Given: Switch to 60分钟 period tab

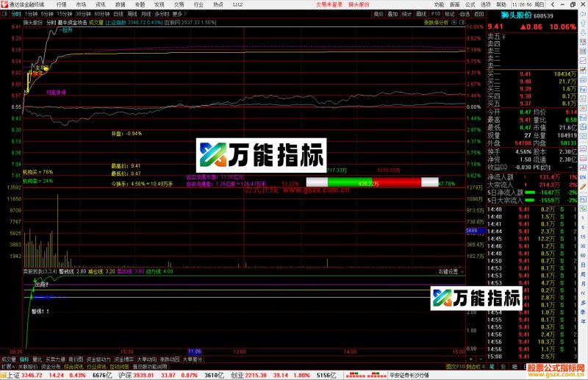Looking at the screenshot, I should coord(101,14).
